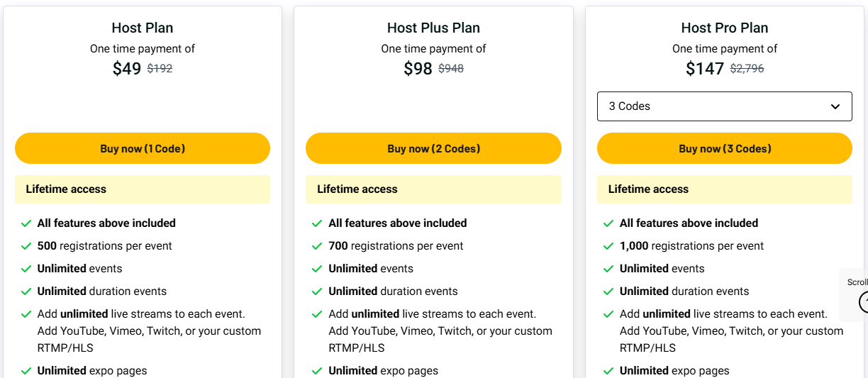The width and height of the screenshot is (868, 378).
Task: Click the crossed-out $2,796 price
Action: click(747, 69)
